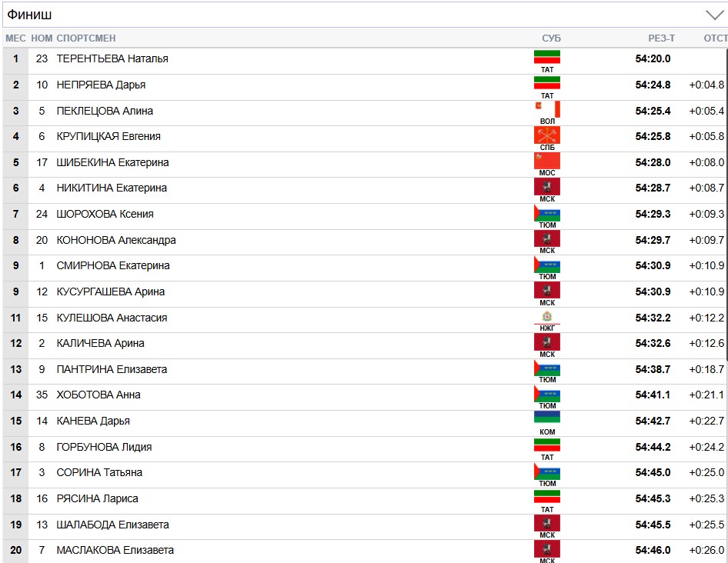
Task: Open athlete НЕПРЯЕВА Дарья's entry
Action: (x=101, y=85)
